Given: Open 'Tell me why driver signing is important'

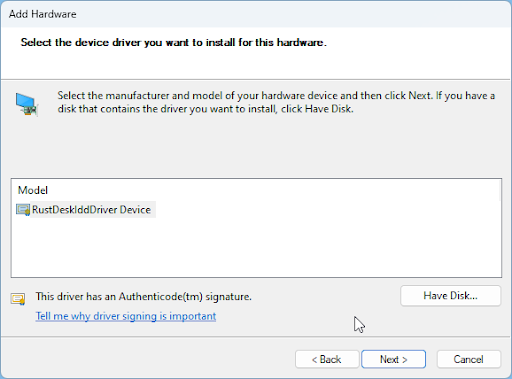Looking at the screenshot, I should point(126,316).
